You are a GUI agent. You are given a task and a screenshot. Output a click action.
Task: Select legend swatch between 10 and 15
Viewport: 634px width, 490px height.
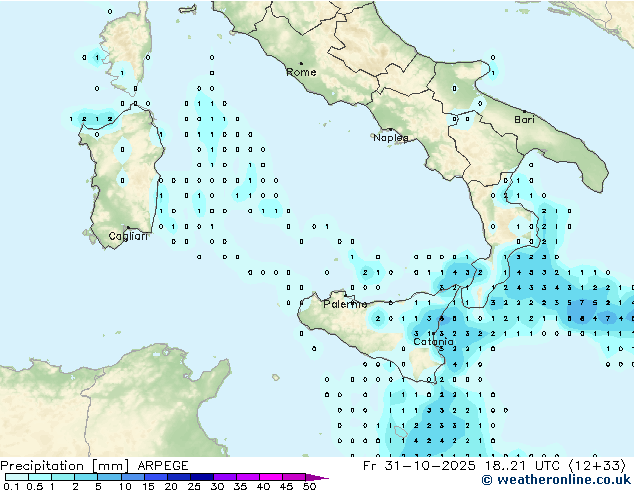pyautogui.click(x=132, y=477)
